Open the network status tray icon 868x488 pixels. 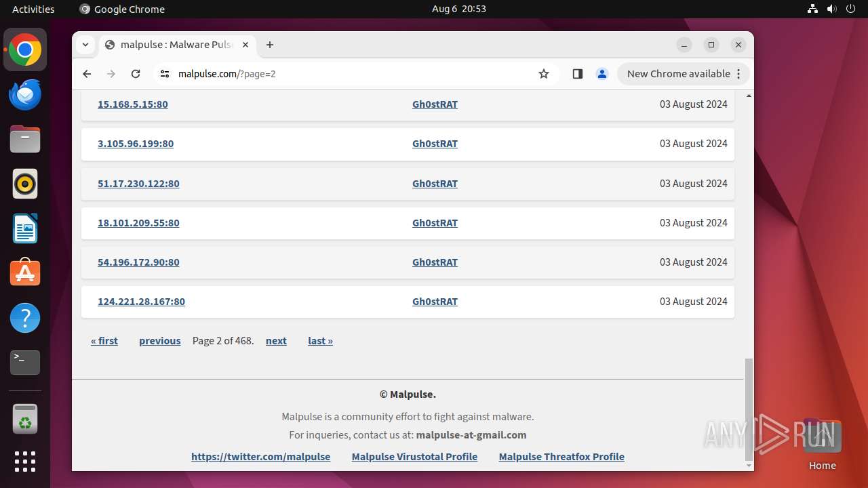[x=812, y=9]
